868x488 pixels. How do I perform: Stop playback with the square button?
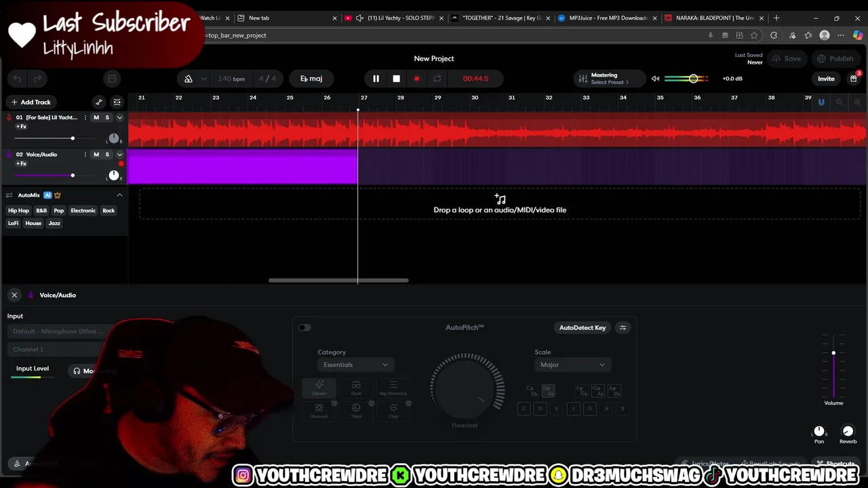coord(396,79)
